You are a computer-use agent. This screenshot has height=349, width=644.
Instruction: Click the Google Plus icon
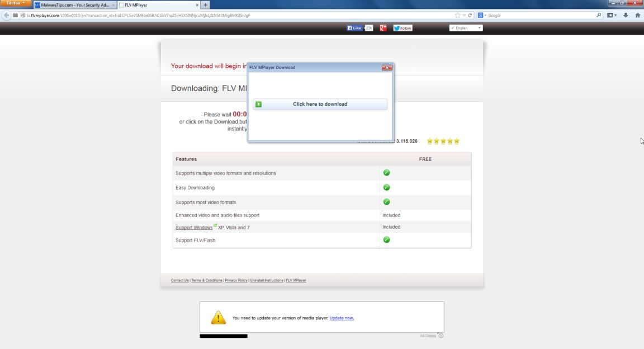383,28
